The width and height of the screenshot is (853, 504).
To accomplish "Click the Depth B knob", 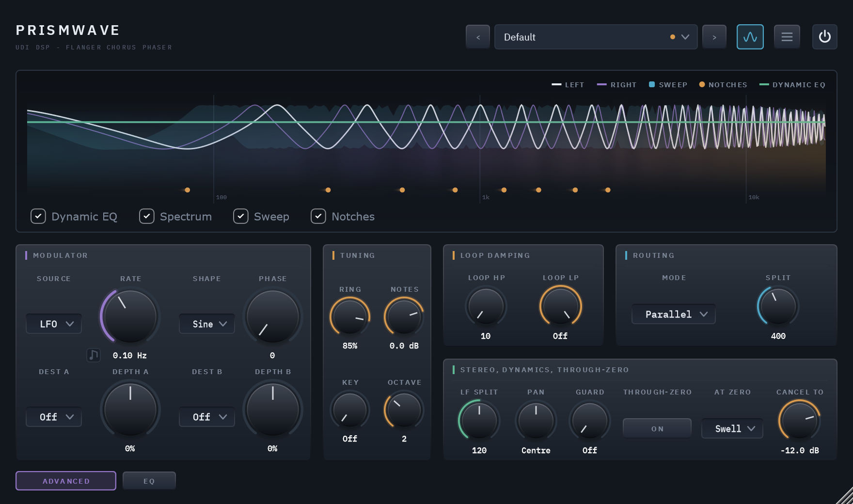I will [x=273, y=409].
